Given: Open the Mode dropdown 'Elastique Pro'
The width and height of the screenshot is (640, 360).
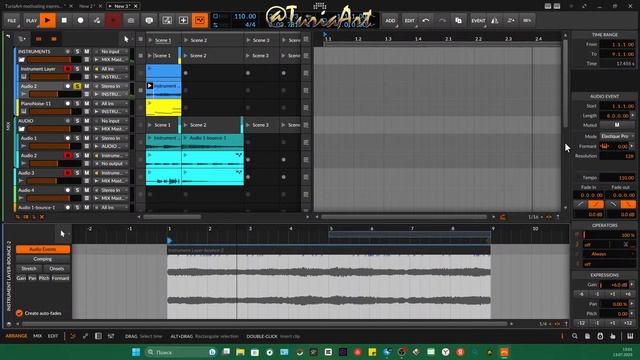Looking at the screenshot, I should [617, 136].
